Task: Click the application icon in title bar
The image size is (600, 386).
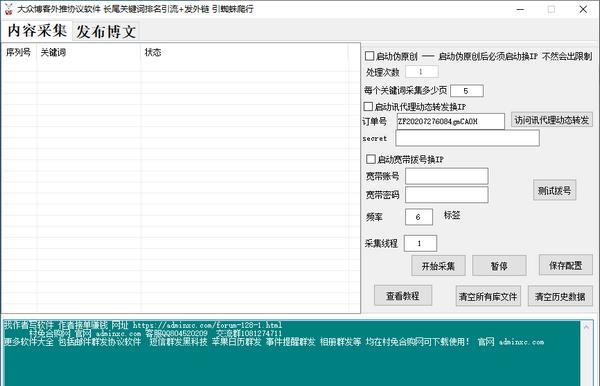Action: pyautogui.click(x=8, y=9)
